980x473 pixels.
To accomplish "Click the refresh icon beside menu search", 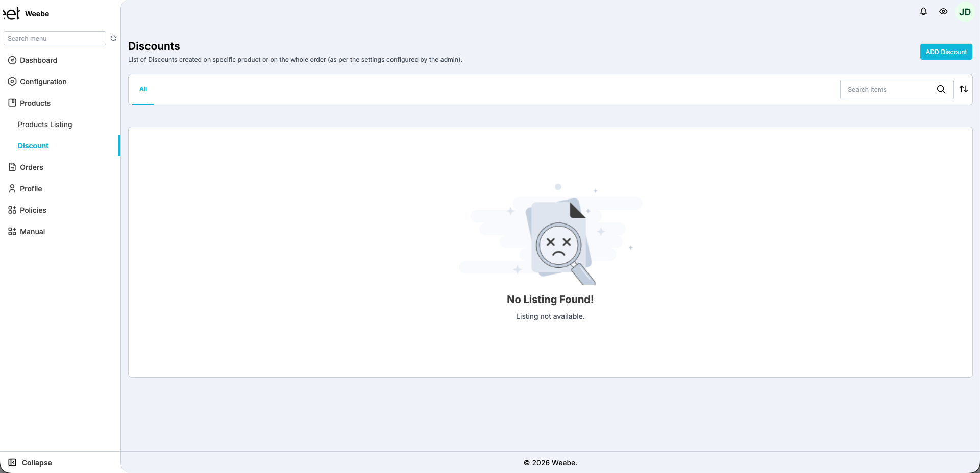I will (113, 38).
